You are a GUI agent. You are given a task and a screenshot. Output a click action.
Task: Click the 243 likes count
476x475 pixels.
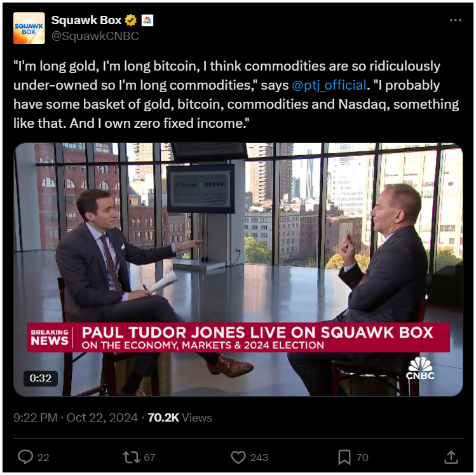tap(259, 457)
